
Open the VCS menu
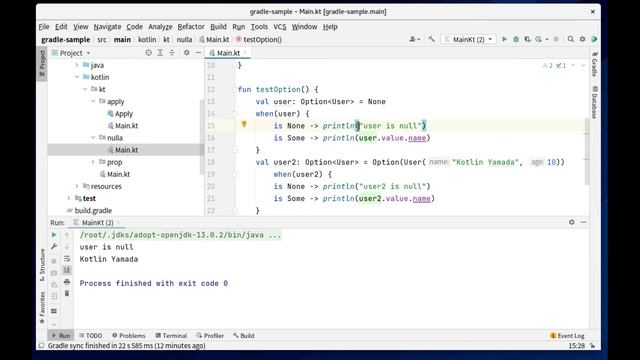(x=280, y=27)
